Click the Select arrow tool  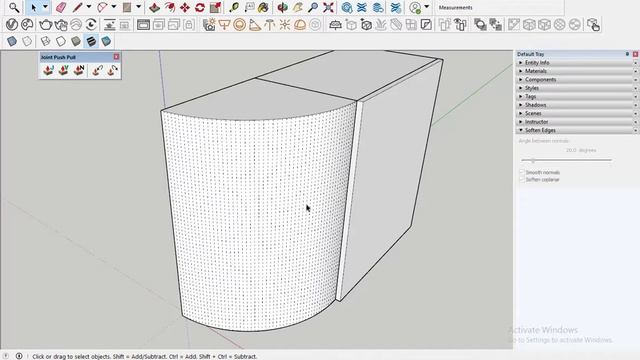pyautogui.click(x=34, y=7)
